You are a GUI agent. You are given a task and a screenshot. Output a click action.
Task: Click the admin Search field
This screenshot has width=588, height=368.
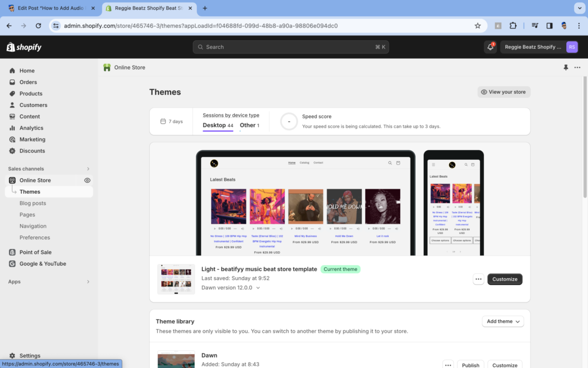coord(290,47)
